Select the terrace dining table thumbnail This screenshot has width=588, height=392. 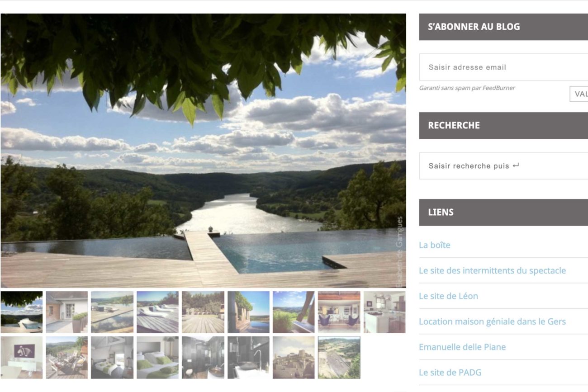click(x=67, y=357)
